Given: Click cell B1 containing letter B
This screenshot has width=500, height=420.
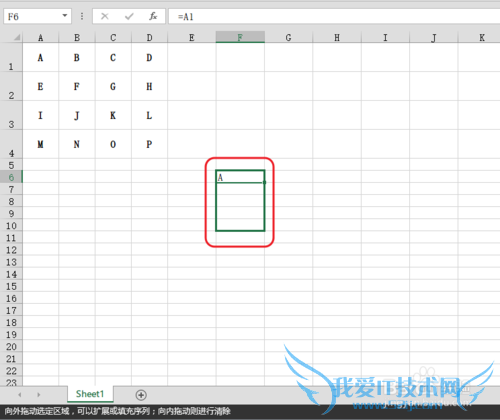Looking at the screenshot, I should pos(77,58).
